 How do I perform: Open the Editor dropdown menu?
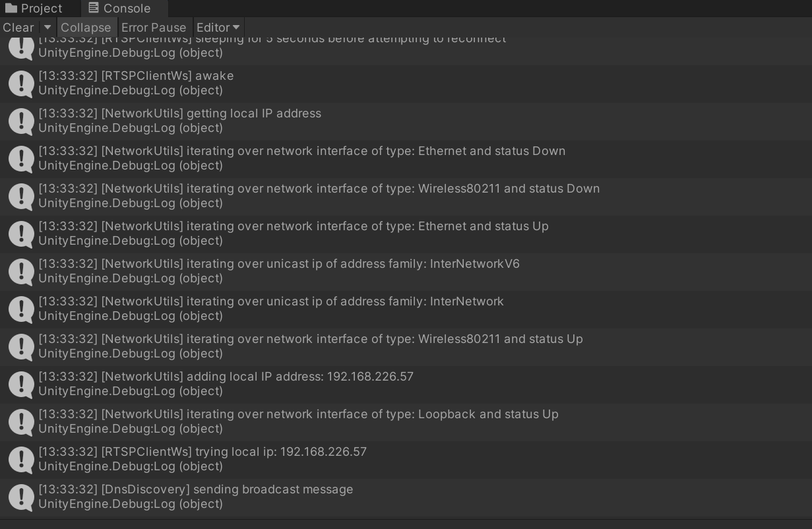218,28
